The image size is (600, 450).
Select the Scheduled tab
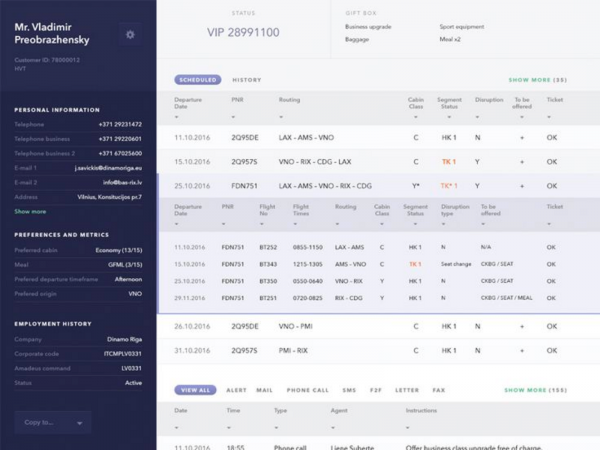pyautogui.click(x=197, y=80)
